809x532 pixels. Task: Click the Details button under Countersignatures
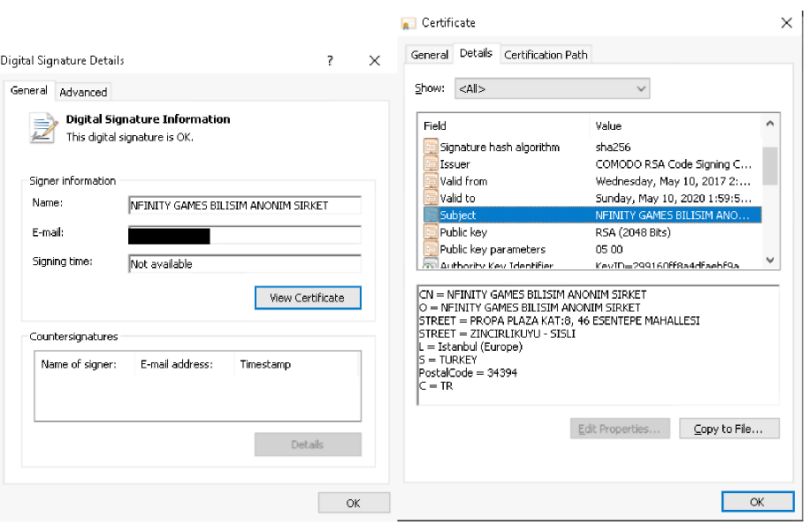[x=308, y=445]
